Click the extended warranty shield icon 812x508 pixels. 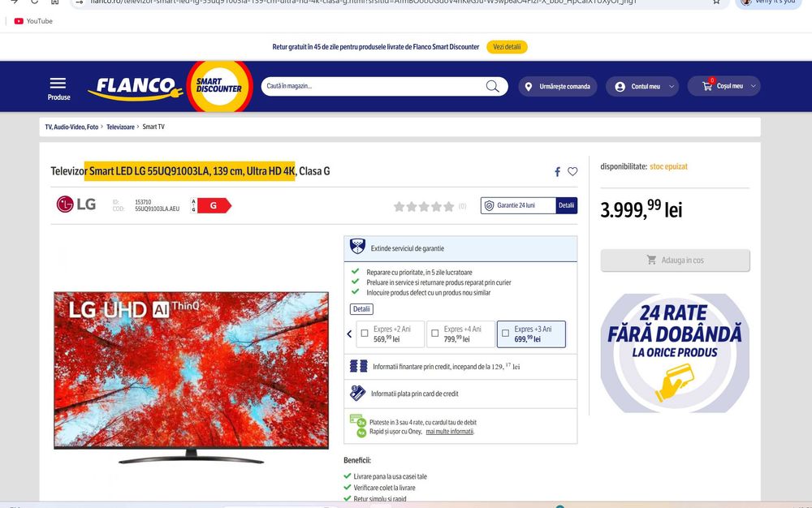click(x=357, y=246)
